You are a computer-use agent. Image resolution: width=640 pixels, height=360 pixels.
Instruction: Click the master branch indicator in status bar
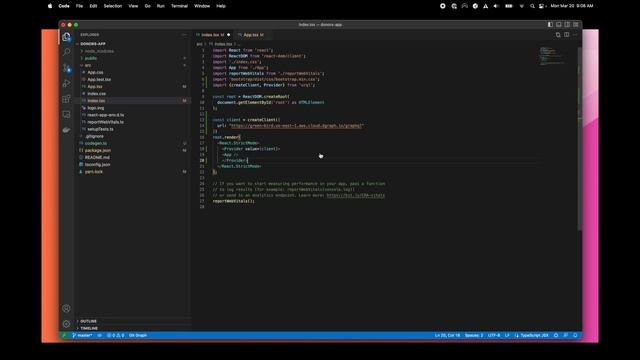click(x=82, y=336)
